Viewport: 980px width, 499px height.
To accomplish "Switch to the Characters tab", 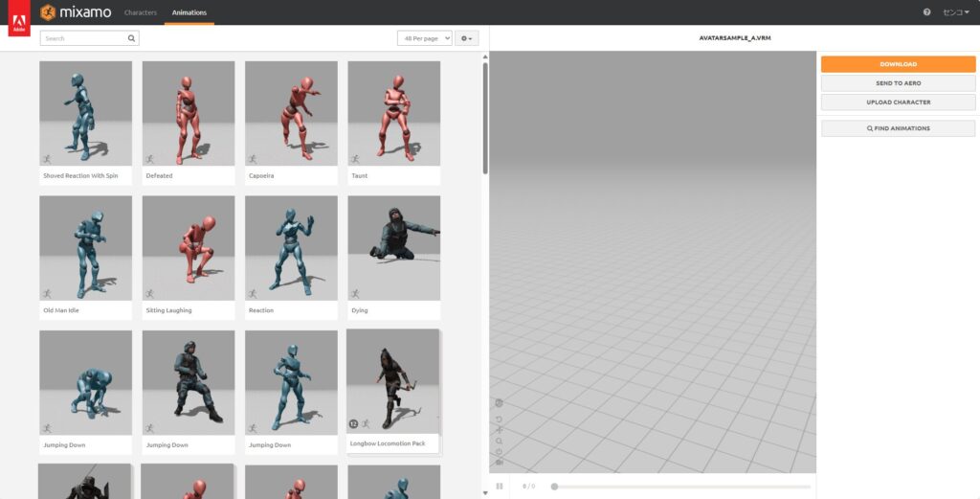I will (x=141, y=12).
